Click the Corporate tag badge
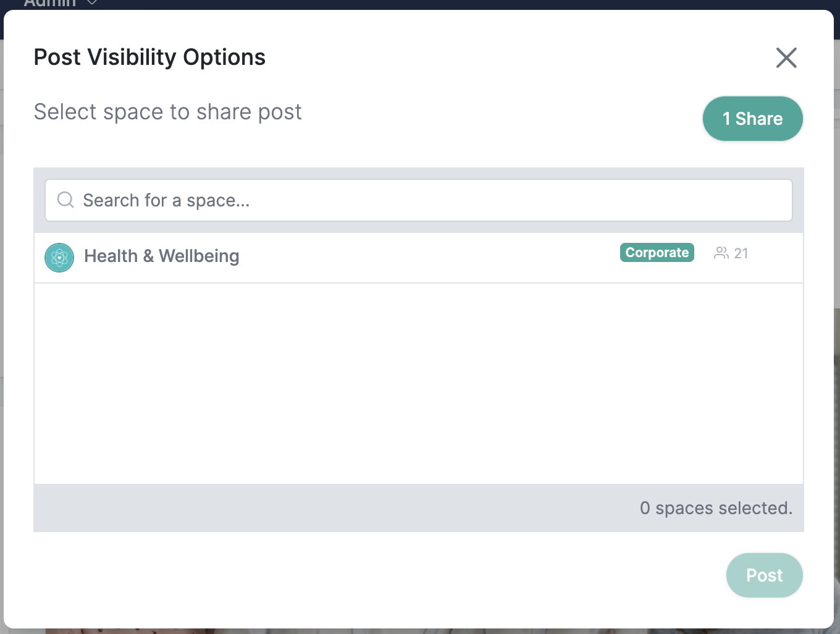The height and width of the screenshot is (634, 840). click(x=657, y=252)
